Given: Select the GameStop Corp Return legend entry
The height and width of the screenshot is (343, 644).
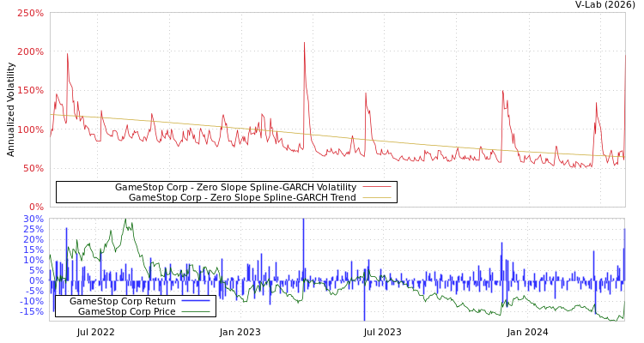Looking at the screenshot, I should tap(122, 301).
